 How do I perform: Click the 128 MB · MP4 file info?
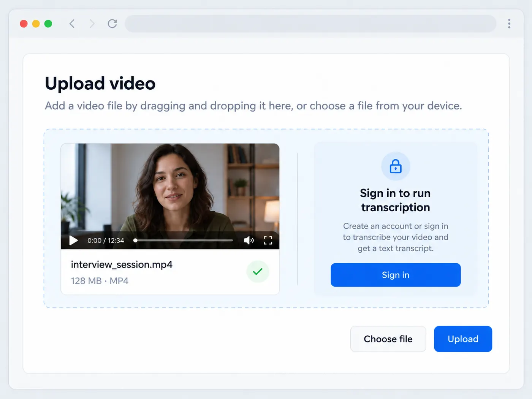(100, 281)
